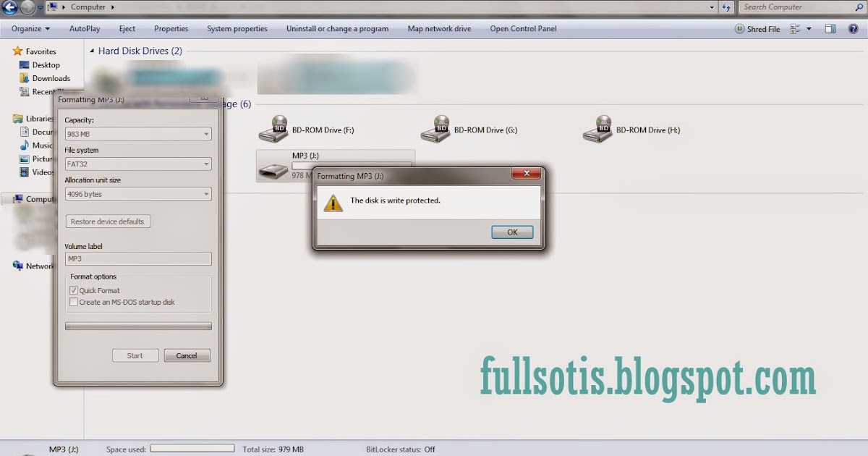Close the write protected error dialog
Screen dimensions: 868x456
[x=526, y=174]
